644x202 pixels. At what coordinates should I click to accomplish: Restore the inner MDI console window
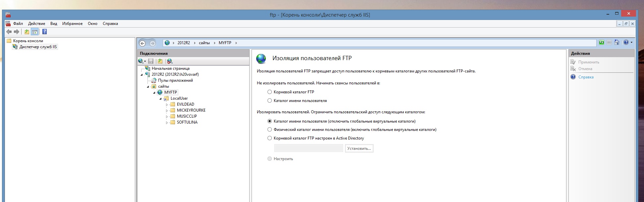click(626, 24)
